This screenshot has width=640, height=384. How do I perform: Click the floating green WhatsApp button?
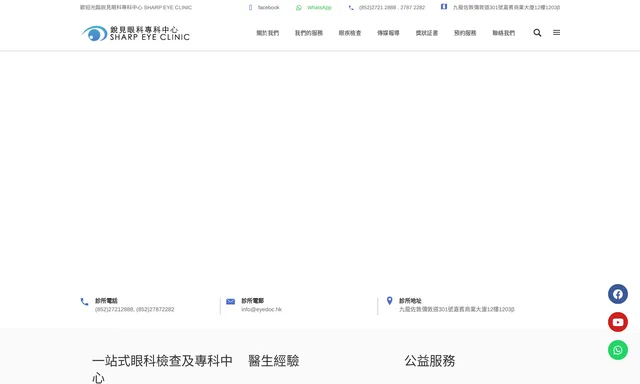618,350
